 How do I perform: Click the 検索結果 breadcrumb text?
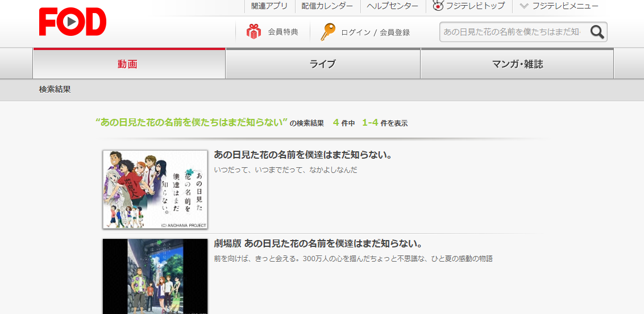point(55,89)
